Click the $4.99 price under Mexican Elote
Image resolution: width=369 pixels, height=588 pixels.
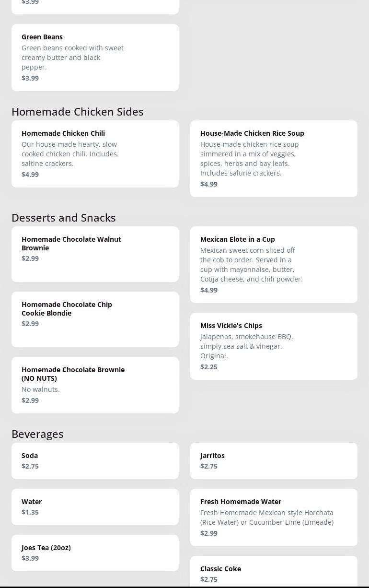209,290
